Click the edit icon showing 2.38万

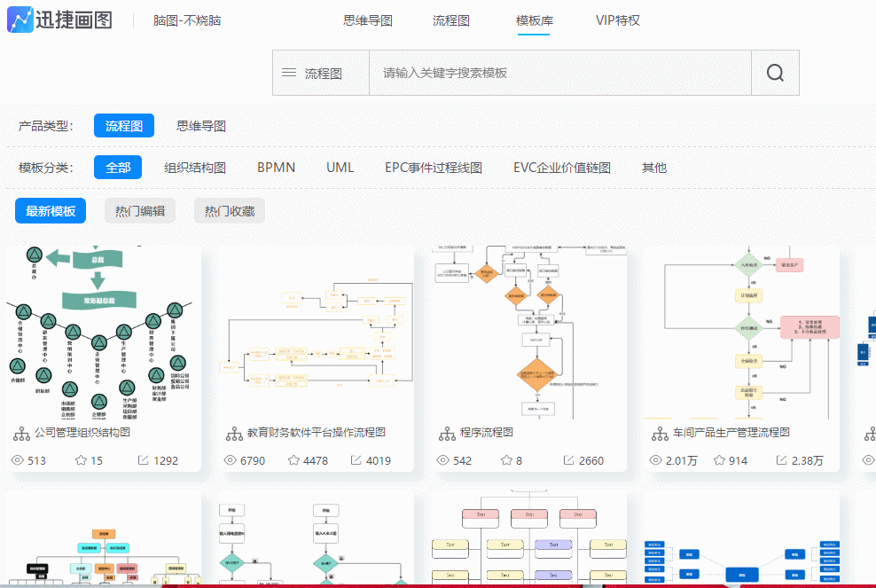(782, 460)
